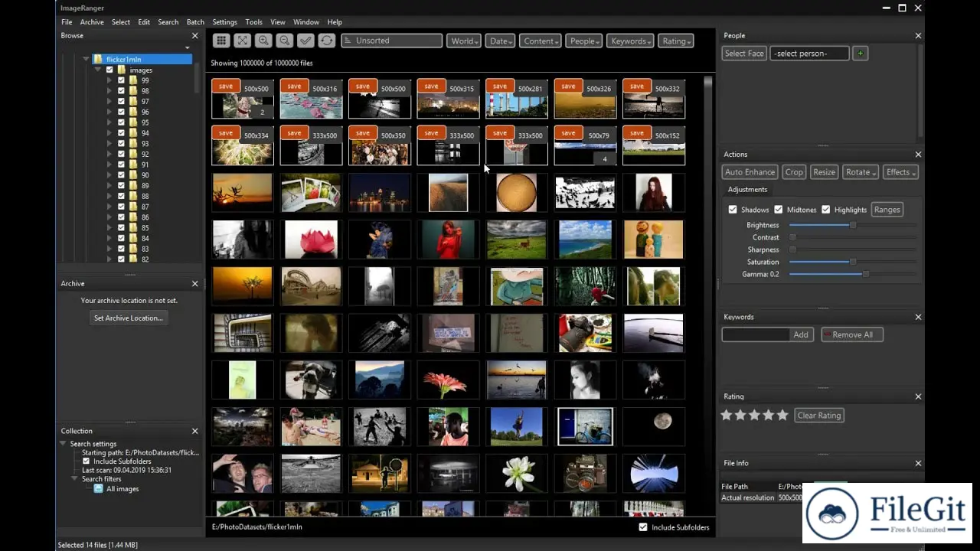Zoom out thumbnails with magnifier minus

284,41
